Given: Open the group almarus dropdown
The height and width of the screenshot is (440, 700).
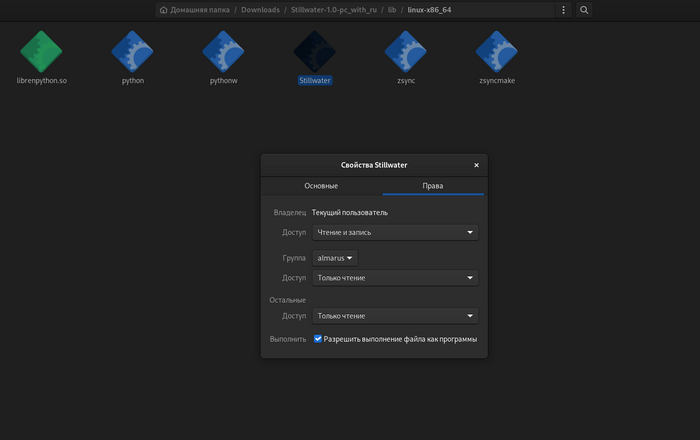Looking at the screenshot, I should (335, 258).
